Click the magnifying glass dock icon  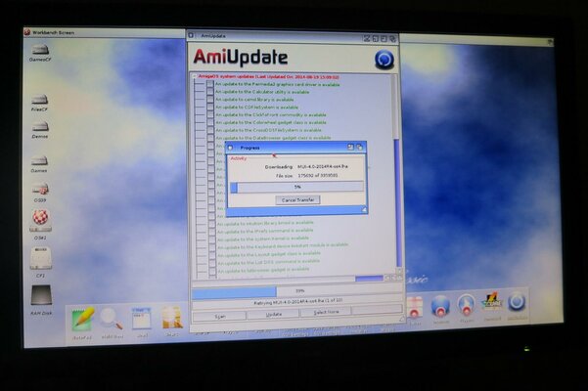pos(112,319)
